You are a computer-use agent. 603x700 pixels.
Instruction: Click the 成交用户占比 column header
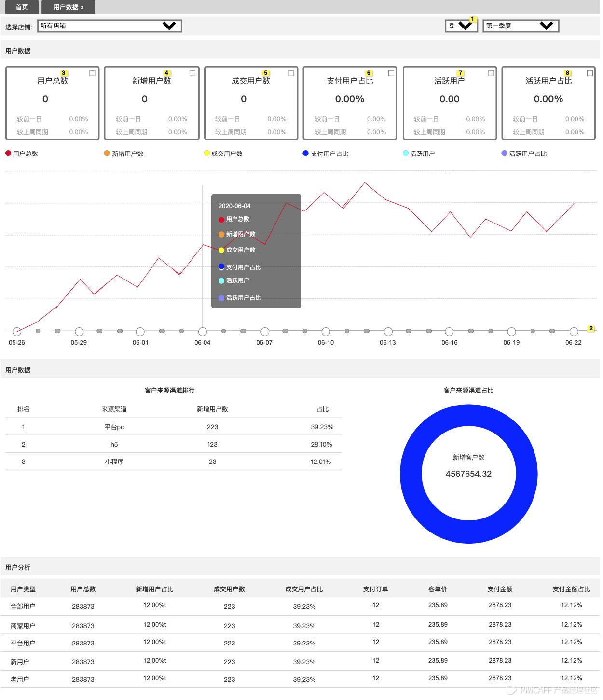[304, 589]
